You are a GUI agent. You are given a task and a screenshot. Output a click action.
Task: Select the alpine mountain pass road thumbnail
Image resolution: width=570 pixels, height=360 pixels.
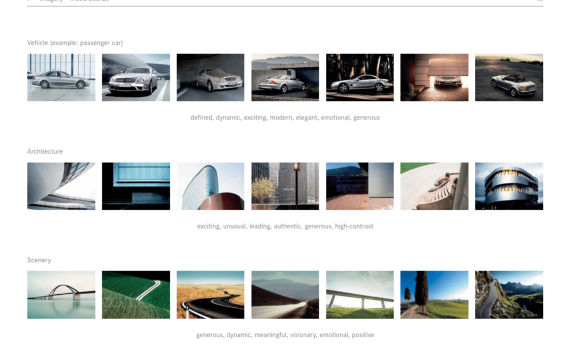tap(509, 295)
